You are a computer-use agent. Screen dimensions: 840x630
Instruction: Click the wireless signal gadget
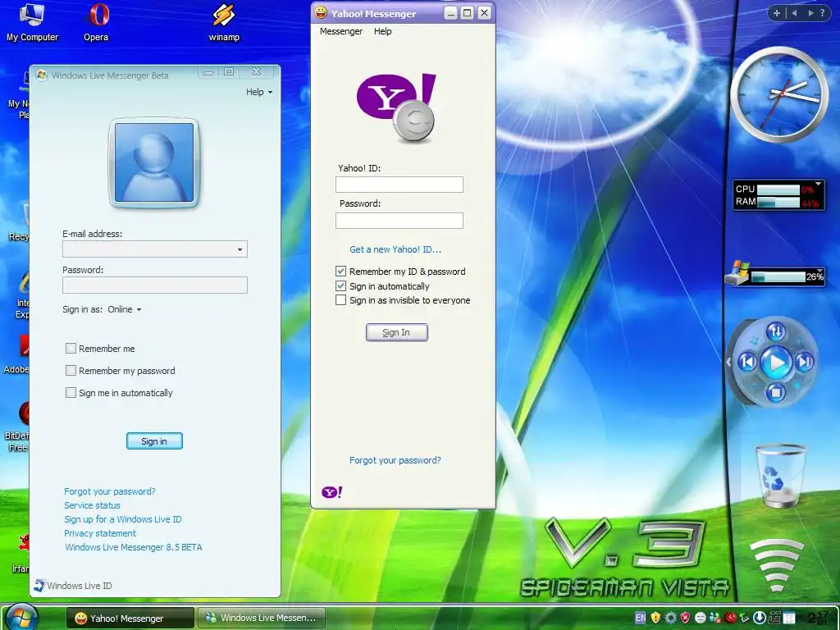pos(776,565)
